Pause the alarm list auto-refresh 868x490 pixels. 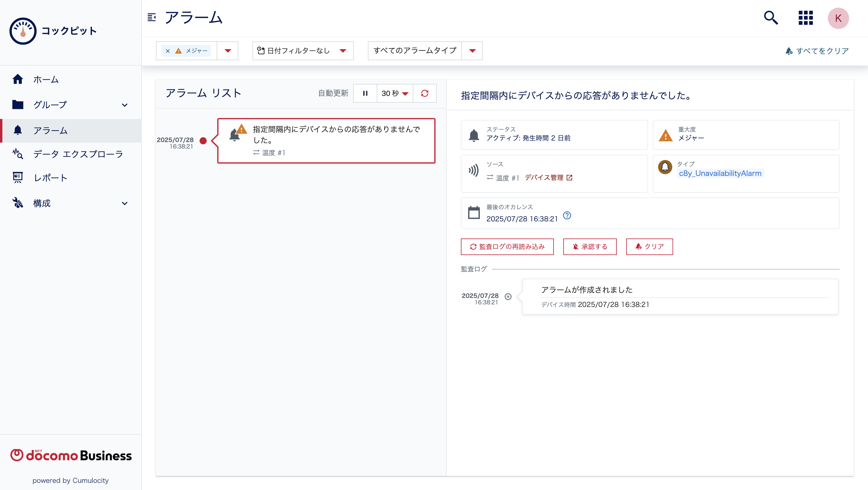pyautogui.click(x=365, y=93)
